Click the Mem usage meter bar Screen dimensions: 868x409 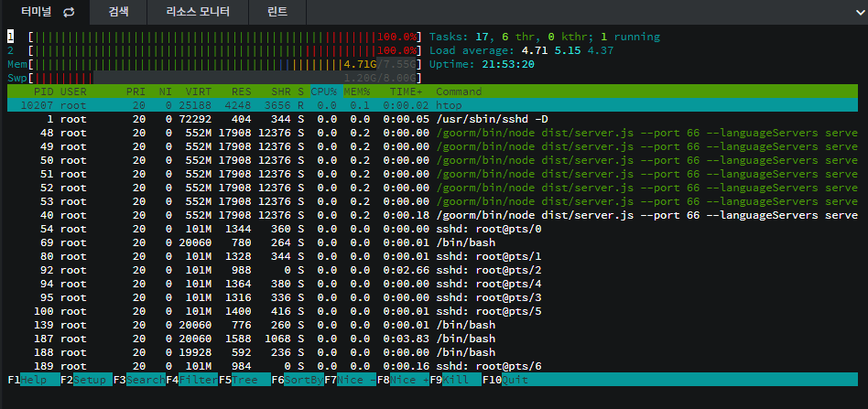(224, 64)
